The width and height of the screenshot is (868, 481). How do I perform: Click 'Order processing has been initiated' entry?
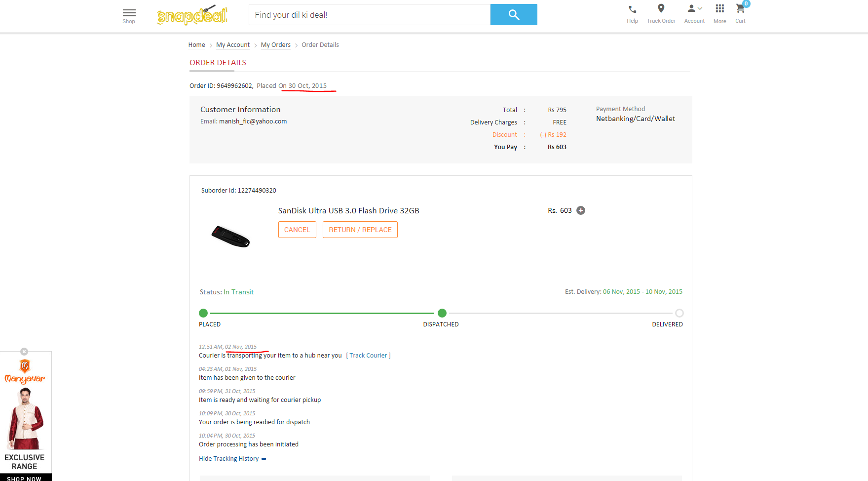click(249, 444)
